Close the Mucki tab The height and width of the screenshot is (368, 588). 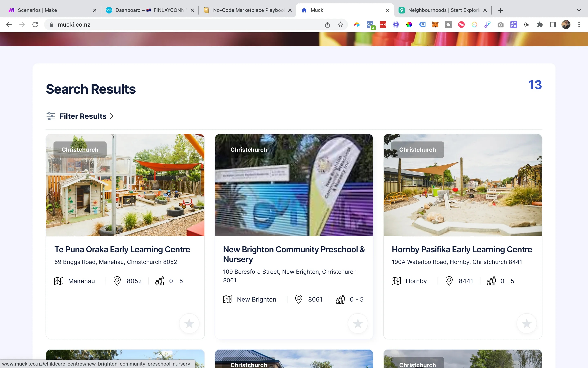click(x=387, y=10)
